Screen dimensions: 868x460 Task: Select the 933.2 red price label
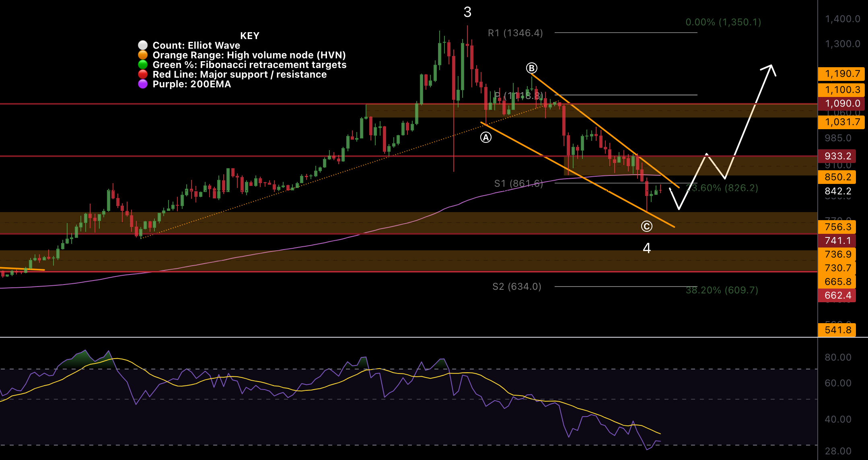tap(837, 156)
